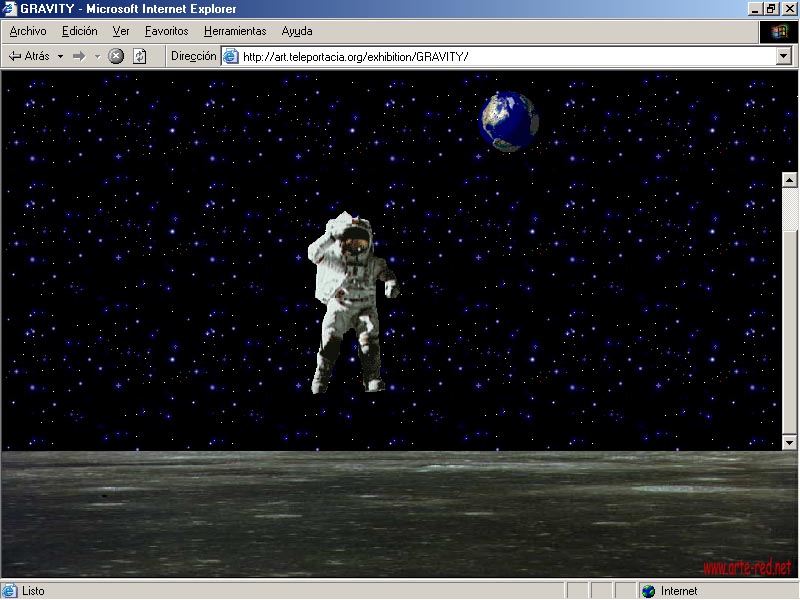800x600 pixels.
Task: Click the Earth globe image
Action: (509, 120)
